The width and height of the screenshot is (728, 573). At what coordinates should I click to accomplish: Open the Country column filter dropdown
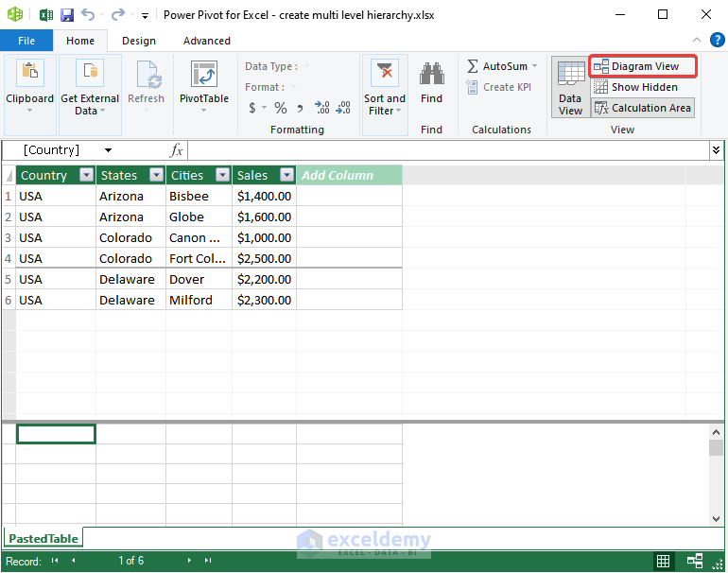coord(87,175)
